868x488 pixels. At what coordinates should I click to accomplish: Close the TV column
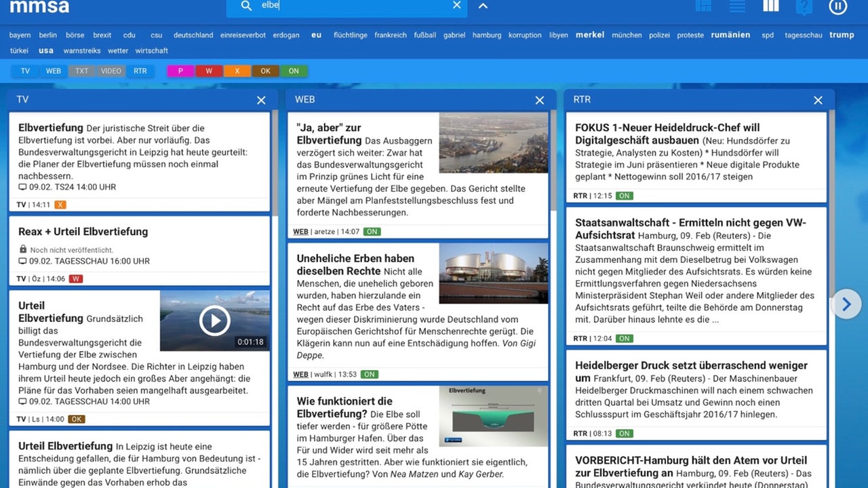261,100
